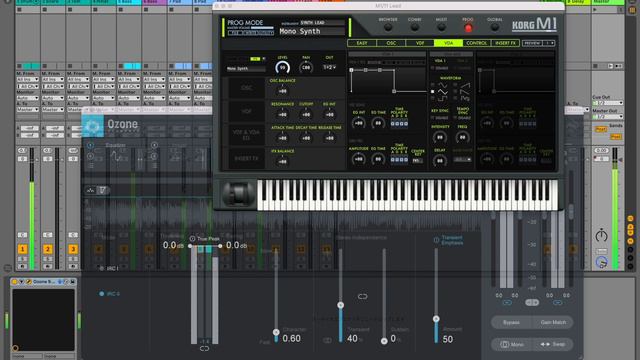Click the Swap button in Ozone
This screenshot has height=360, width=640.
pyautogui.click(x=553, y=344)
